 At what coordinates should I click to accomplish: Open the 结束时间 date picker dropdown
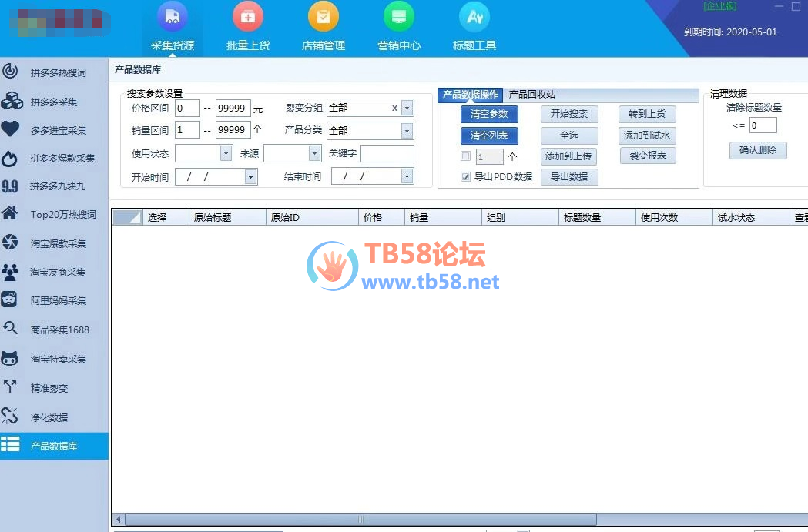(x=407, y=176)
